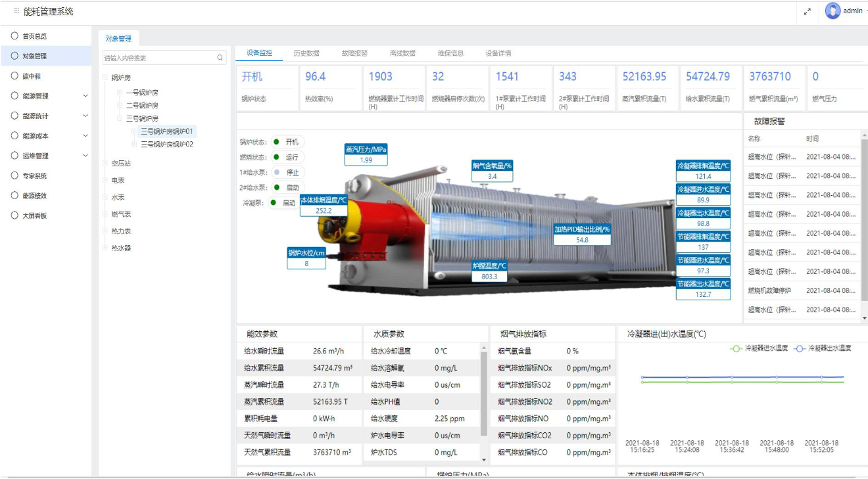The width and height of the screenshot is (868, 479).
Task: Click the circle icon next to 运维管理
Action: (x=14, y=156)
